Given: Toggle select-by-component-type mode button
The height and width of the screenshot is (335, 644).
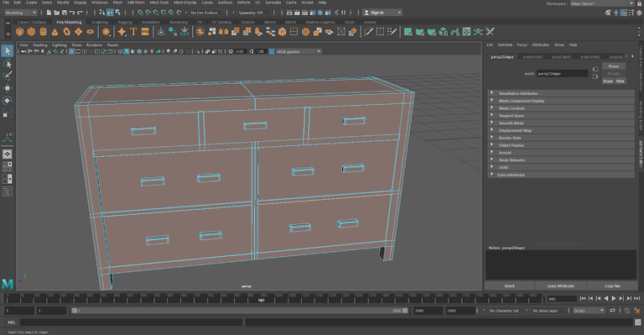Looking at the screenshot, I should click(x=118, y=13).
